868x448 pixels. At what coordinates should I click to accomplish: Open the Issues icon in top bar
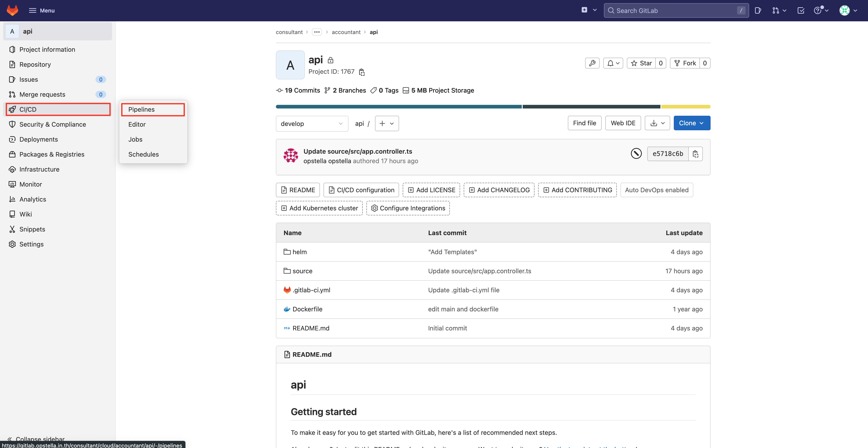click(x=758, y=10)
